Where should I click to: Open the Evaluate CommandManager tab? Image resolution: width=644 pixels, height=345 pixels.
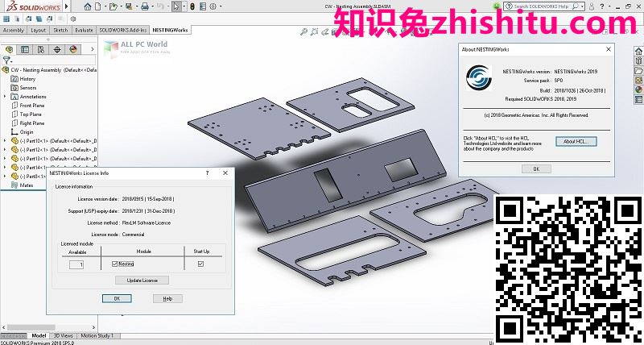tap(84, 30)
